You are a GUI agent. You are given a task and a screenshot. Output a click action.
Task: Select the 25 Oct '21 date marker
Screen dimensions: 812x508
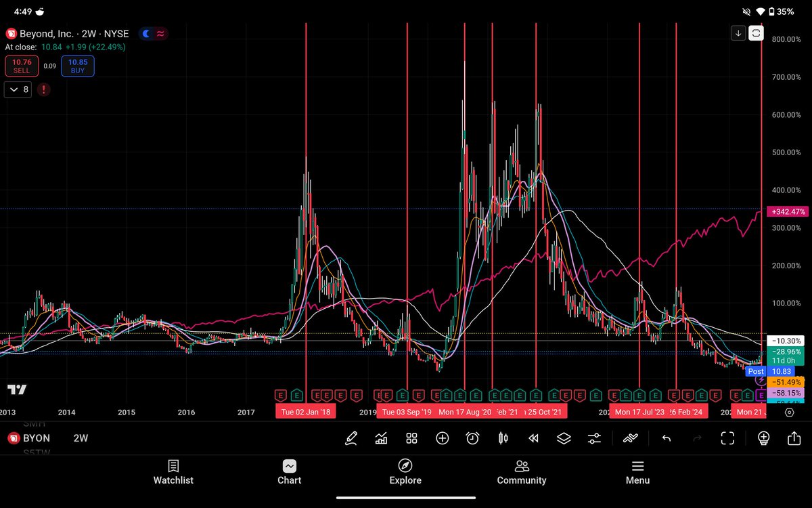(x=544, y=412)
